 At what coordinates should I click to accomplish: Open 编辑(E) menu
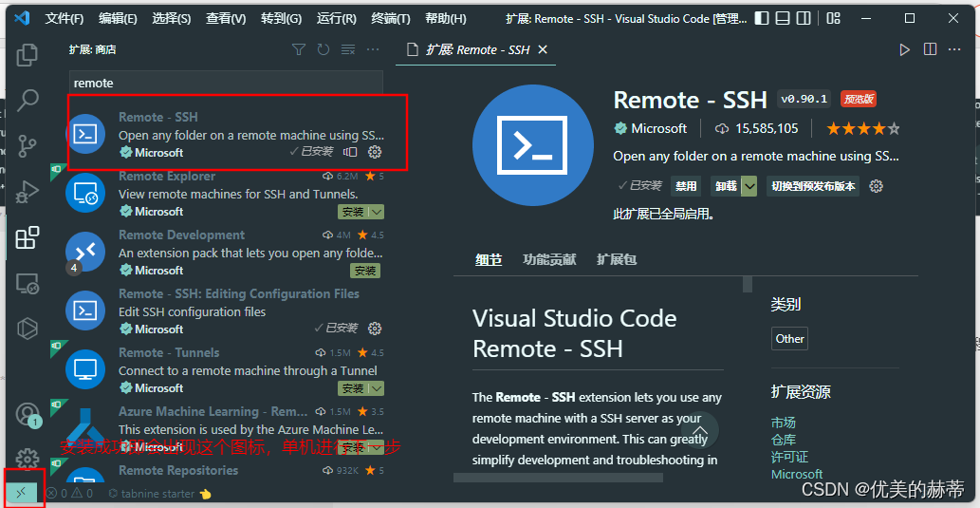point(118,19)
